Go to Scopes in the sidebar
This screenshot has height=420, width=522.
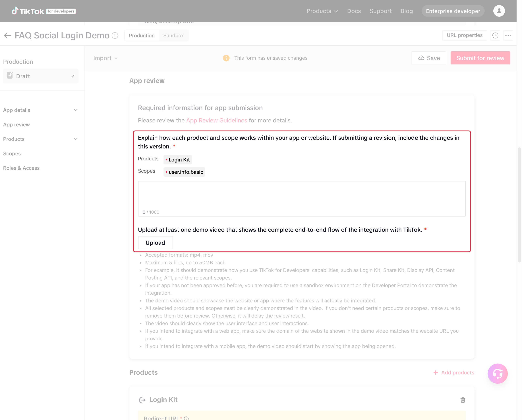[12, 154]
